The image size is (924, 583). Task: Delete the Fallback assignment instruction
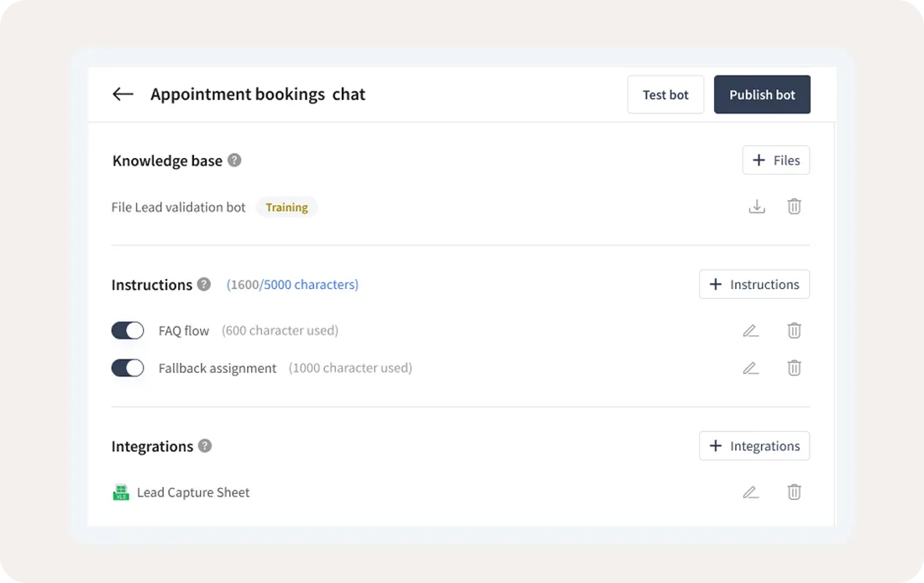[794, 368]
